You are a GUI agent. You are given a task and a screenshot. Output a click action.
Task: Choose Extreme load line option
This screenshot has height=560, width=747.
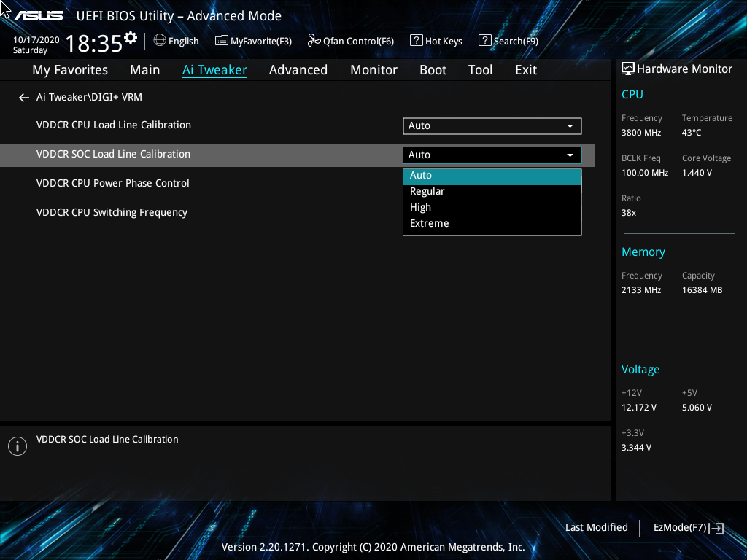(492, 223)
